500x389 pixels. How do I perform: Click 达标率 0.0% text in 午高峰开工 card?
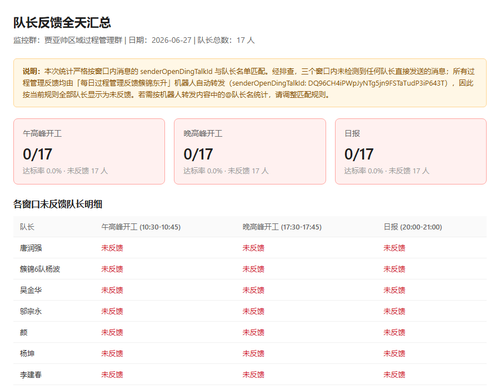coord(42,171)
